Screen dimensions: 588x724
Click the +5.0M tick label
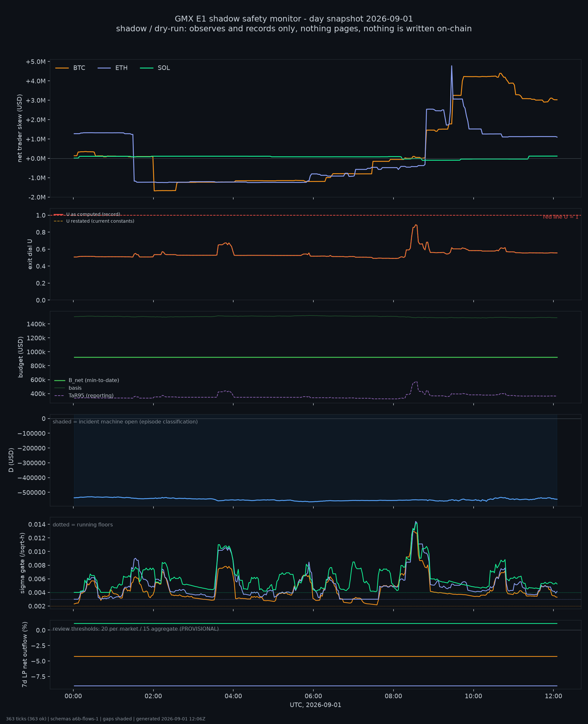coord(36,62)
